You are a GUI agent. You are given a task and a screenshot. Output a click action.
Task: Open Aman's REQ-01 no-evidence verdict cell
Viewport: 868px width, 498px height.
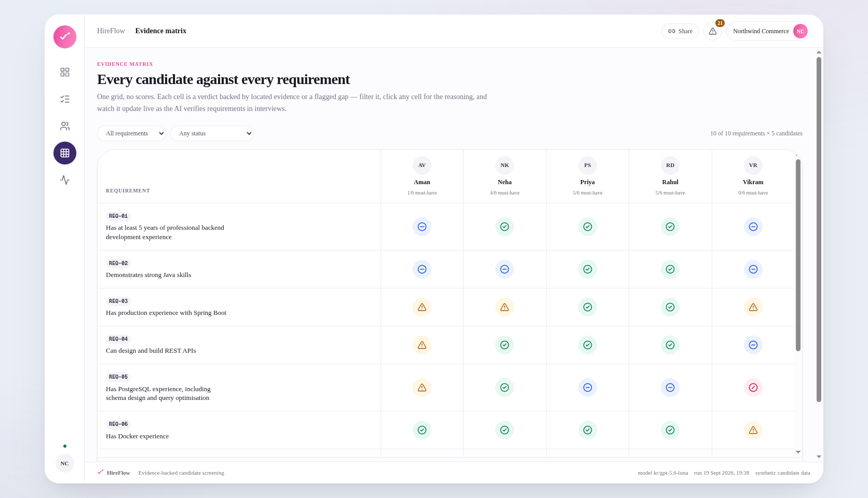422,227
